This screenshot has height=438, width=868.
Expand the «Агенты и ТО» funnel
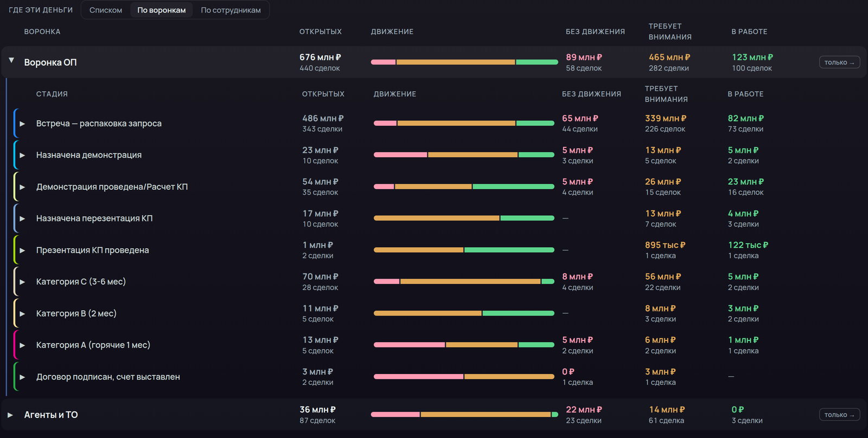10,415
